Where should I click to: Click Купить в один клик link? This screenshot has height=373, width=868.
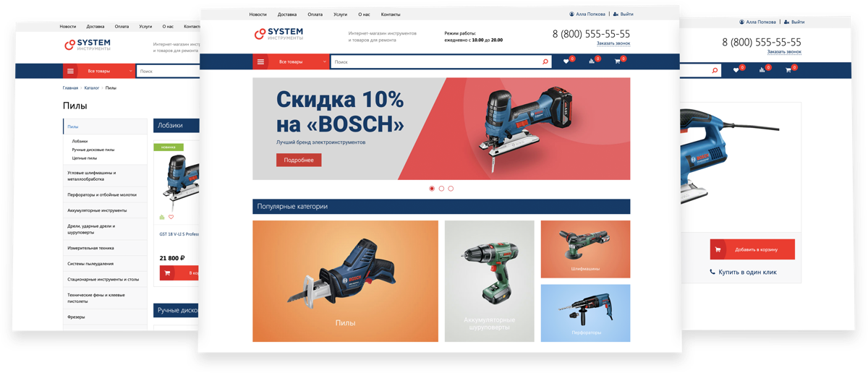coord(747,273)
